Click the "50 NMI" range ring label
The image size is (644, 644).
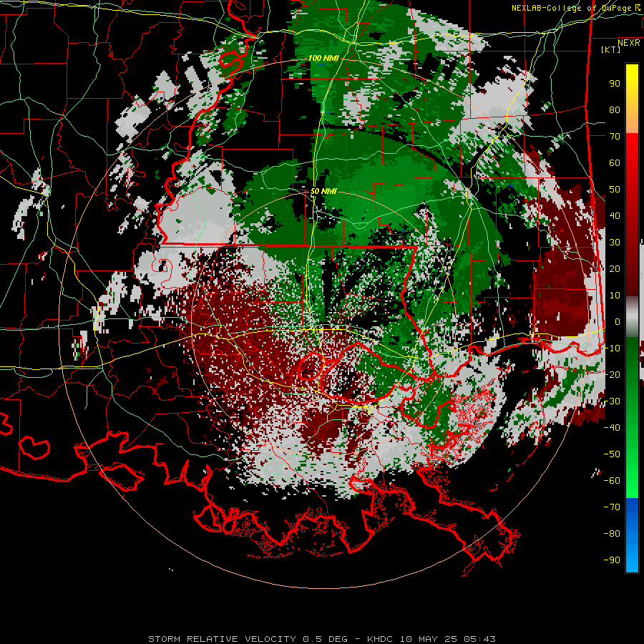(x=323, y=191)
